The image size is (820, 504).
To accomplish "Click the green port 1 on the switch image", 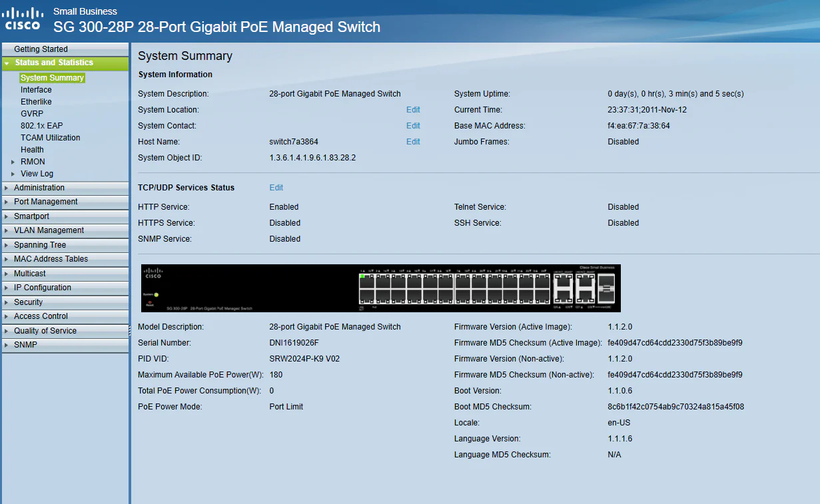I will [366, 282].
